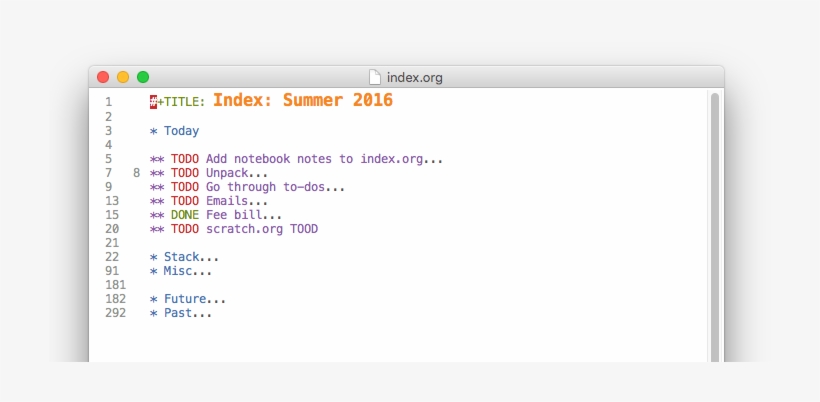Maximize the window using green button
The height and width of the screenshot is (402, 820).
[x=143, y=77]
